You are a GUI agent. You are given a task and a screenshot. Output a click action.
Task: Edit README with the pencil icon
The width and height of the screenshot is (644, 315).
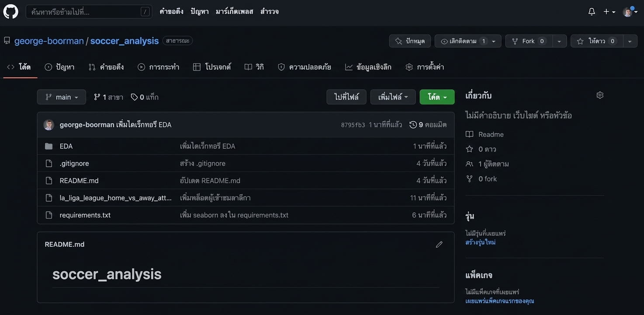coord(439,245)
